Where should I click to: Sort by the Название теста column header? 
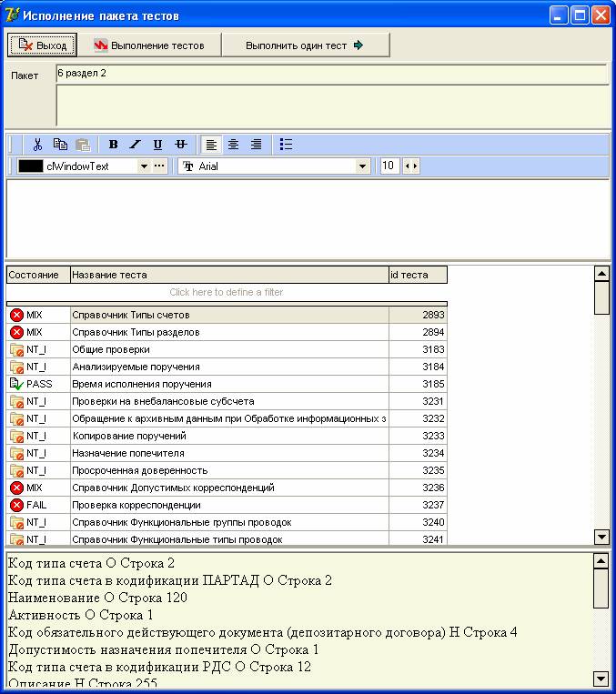tap(229, 275)
